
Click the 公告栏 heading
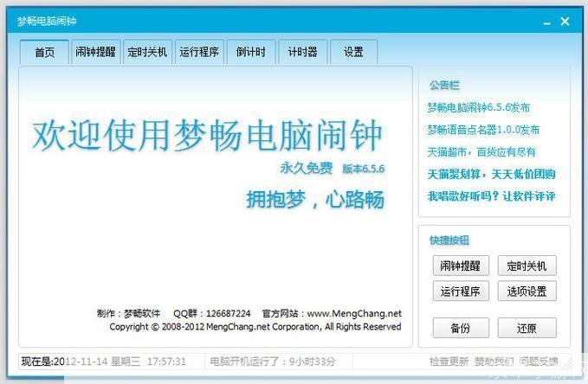pos(444,85)
